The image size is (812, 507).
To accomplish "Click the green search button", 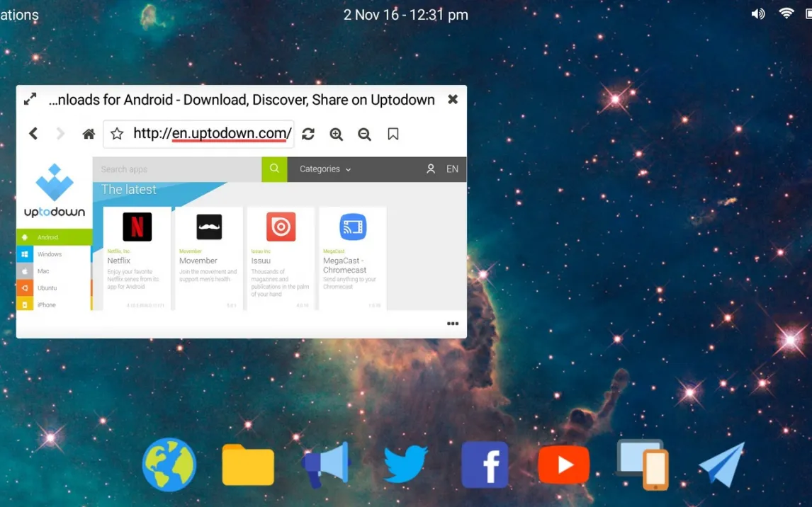I will click(274, 169).
